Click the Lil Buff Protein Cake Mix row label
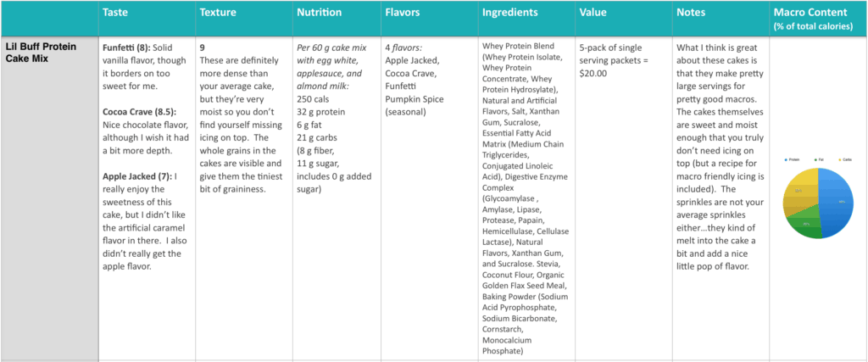The height and width of the screenshot is (362, 868). (x=39, y=53)
